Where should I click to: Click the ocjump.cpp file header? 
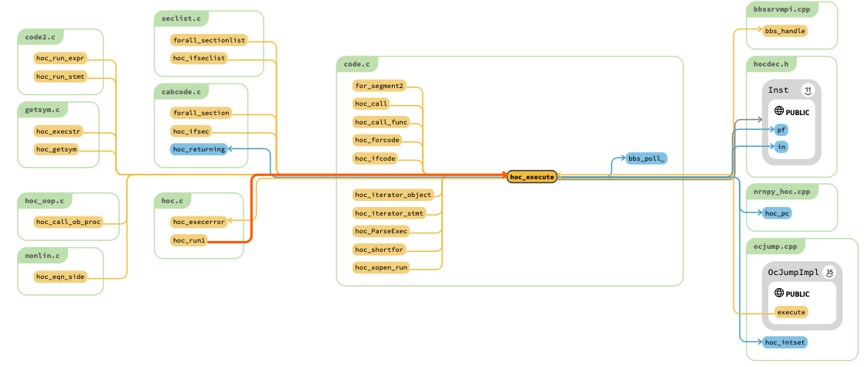point(775,246)
